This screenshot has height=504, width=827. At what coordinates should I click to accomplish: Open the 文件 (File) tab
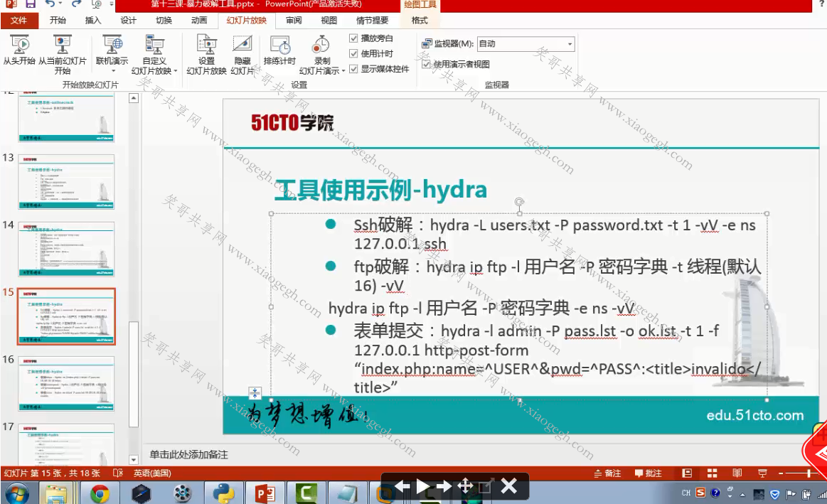(x=19, y=20)
